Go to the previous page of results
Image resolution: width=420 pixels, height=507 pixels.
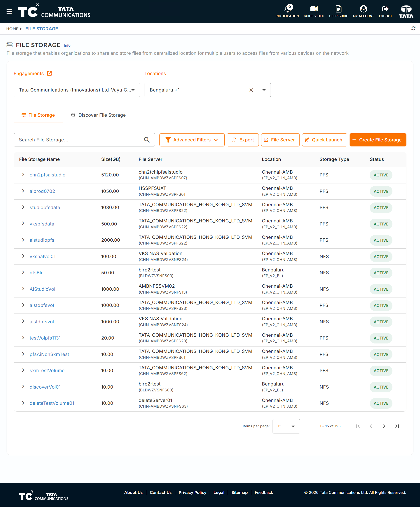point(371,426)
